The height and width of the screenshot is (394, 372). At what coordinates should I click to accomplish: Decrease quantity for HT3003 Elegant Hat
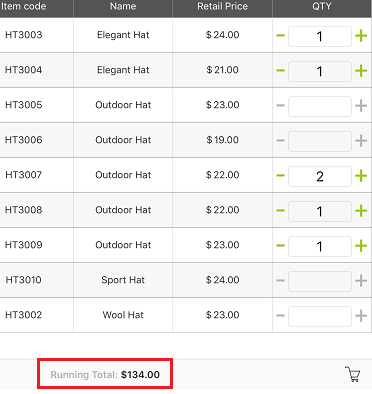coord(281,35)
